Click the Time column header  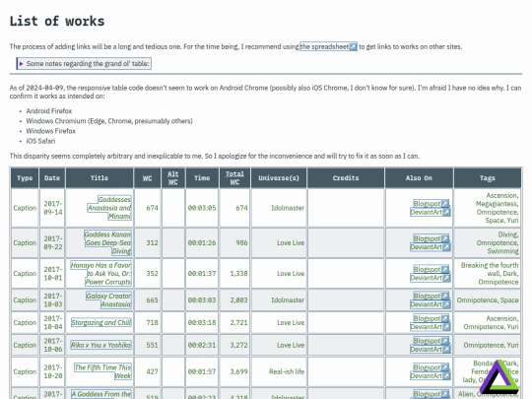point(202,177)
